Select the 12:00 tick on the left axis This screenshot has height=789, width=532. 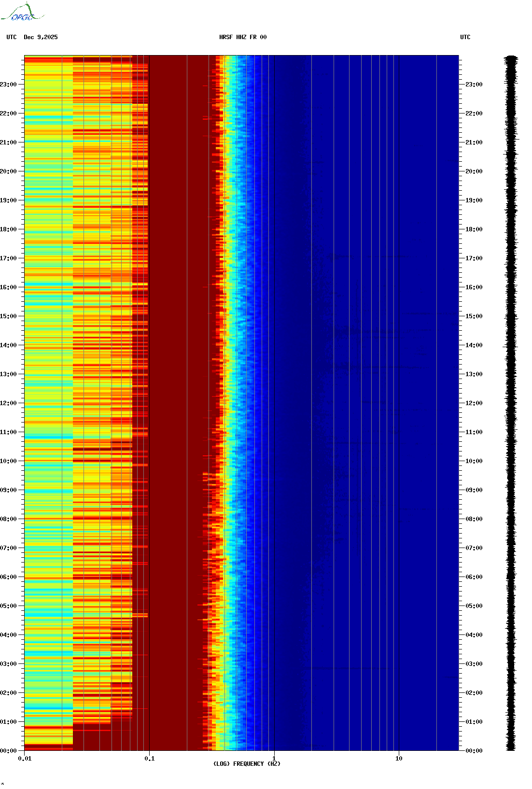[9, 403]
